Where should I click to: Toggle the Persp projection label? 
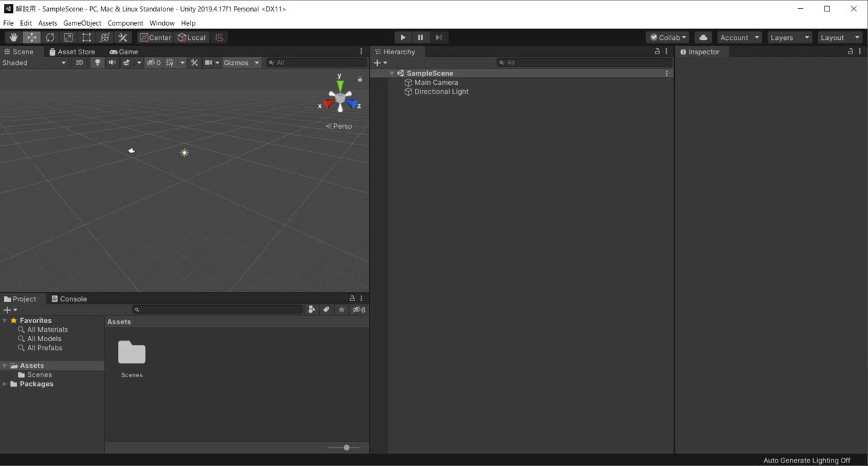click(339, 126)
